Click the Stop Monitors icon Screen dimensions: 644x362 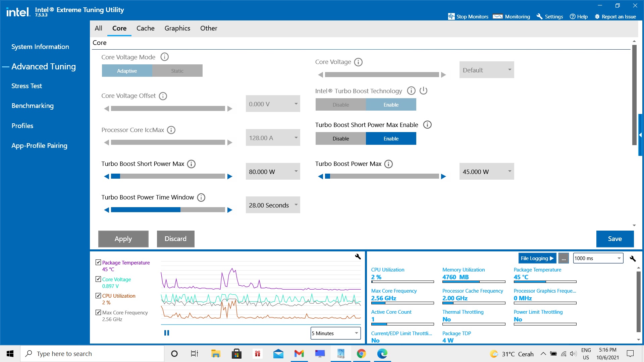tap(451, 16)
